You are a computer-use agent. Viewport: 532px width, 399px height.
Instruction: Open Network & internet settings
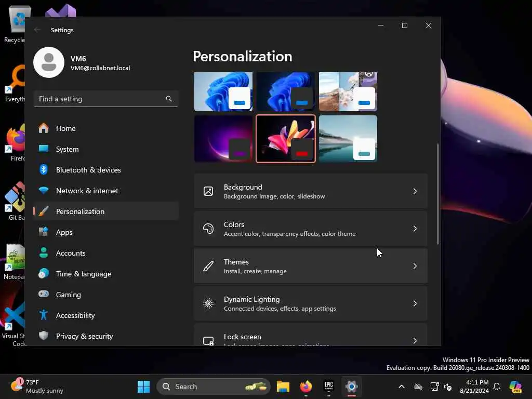click(x=106, y=190)
